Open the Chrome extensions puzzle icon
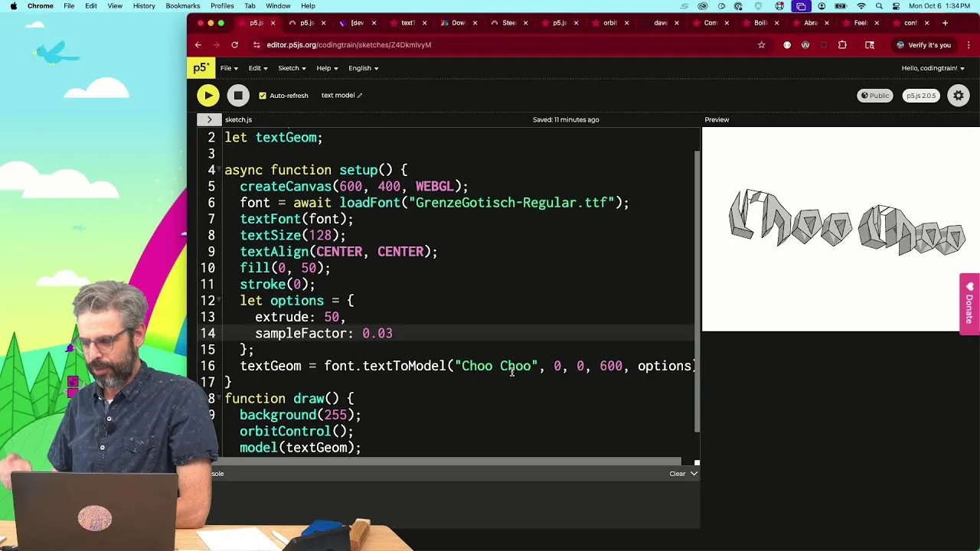The width and height of the screenshot is (980, 551). click(842, 45)
